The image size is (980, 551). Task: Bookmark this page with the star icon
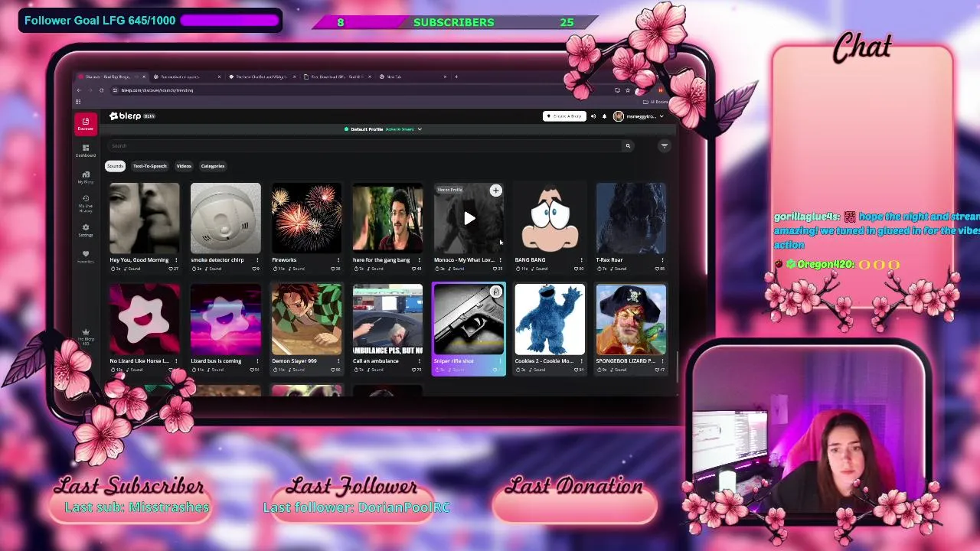pyautogui.click(x=628, y=90)
